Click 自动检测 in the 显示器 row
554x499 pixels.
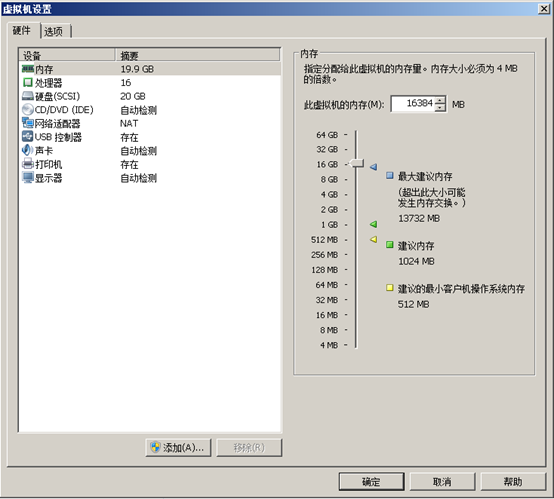click(138, 178)
